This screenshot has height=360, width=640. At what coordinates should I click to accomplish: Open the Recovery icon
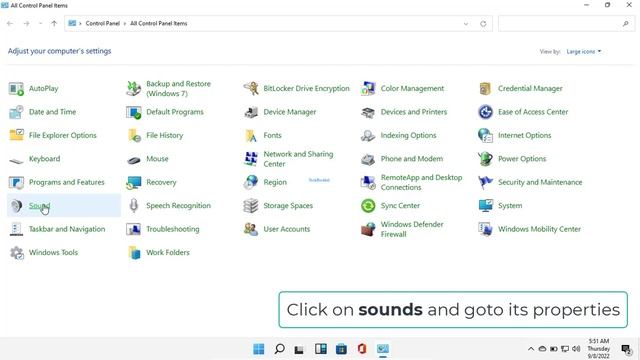click(x=133, y=182)
